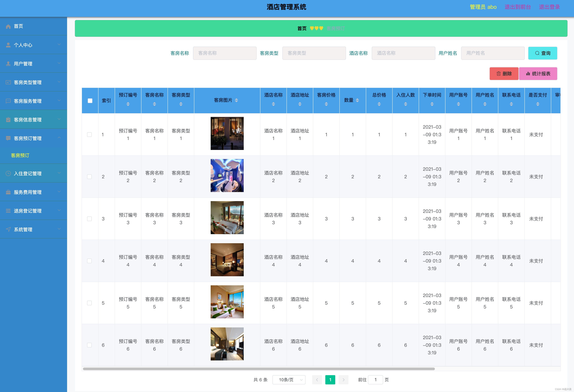The image size is (574, 392).
Task: Sort by 酒店地址 using its sort arrows
Action: pos(300,104)
